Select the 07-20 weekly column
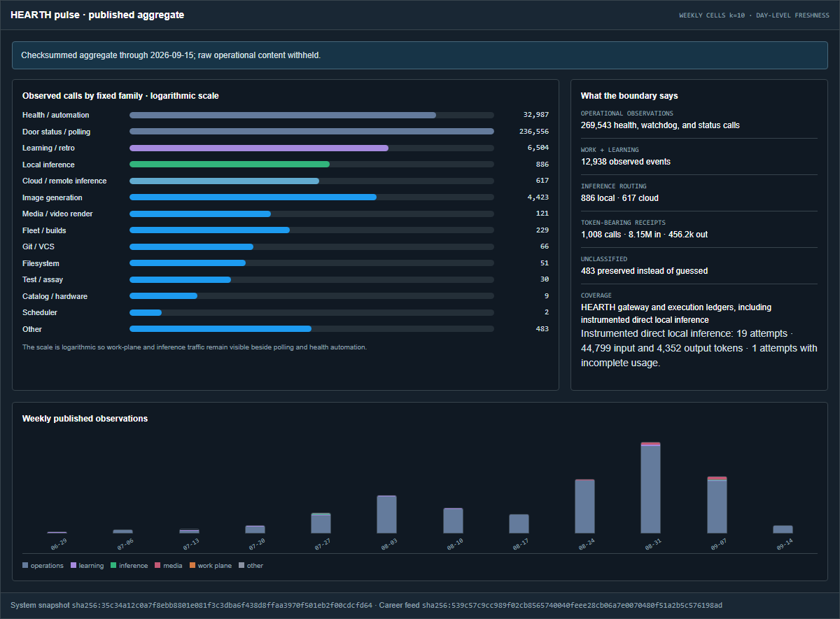840x619 pixels. point(255,529)
